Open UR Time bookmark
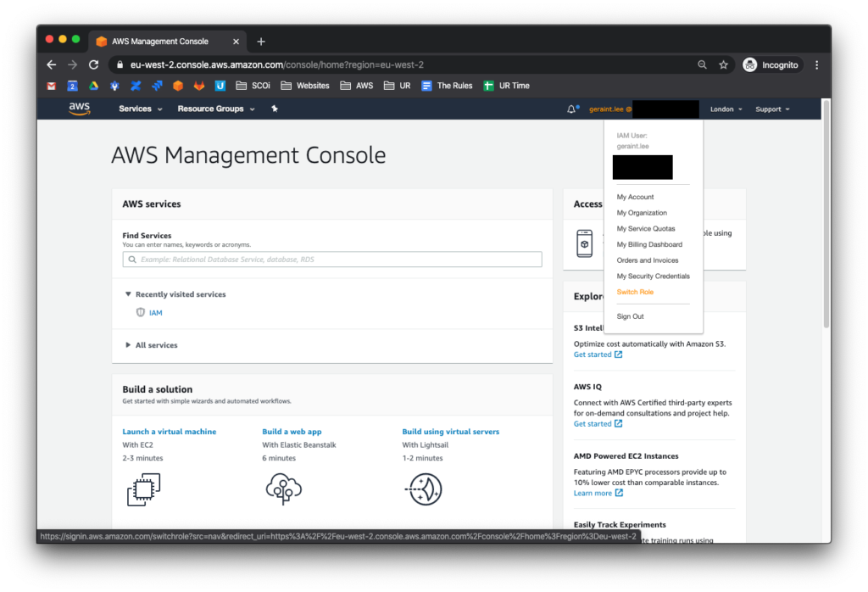The width and height of the screenshot is (868, 592). point(507,86)
